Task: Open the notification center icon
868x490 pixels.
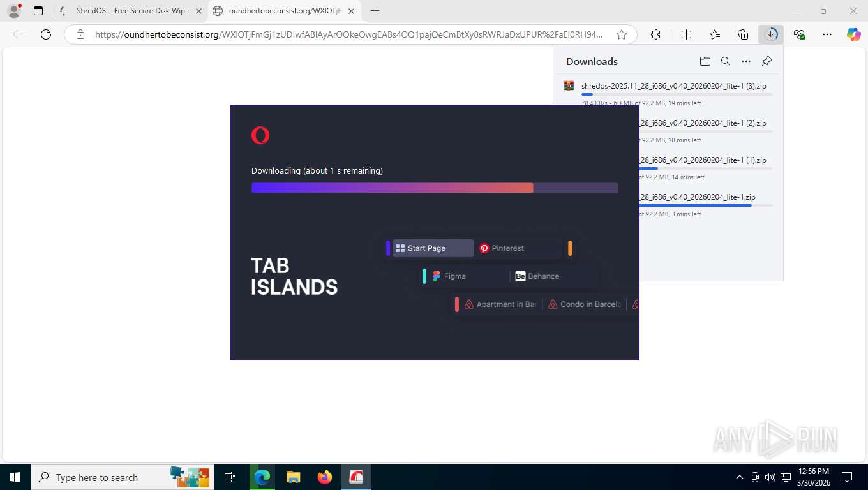Action: click(847, 477)
